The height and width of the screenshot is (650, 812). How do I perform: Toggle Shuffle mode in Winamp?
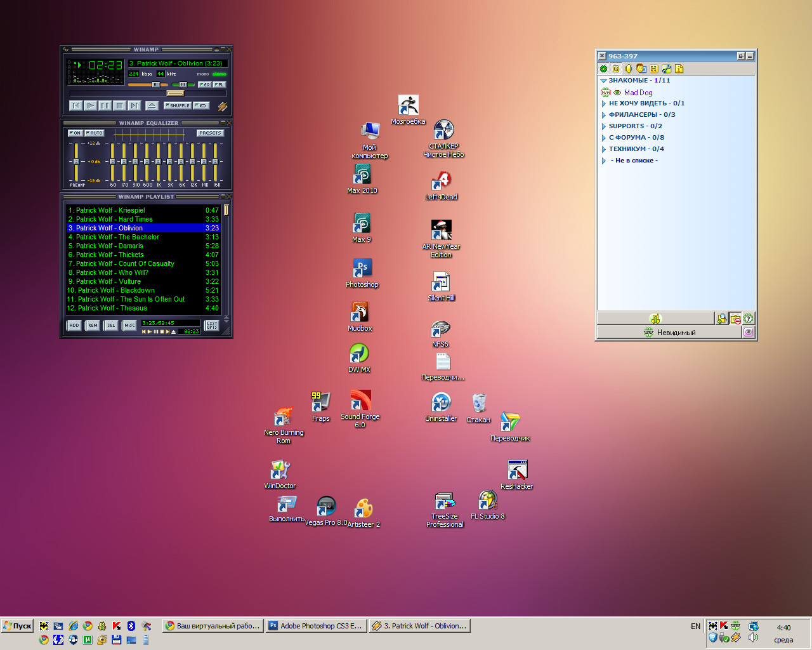pyautogui.click(x=178, y=106)
